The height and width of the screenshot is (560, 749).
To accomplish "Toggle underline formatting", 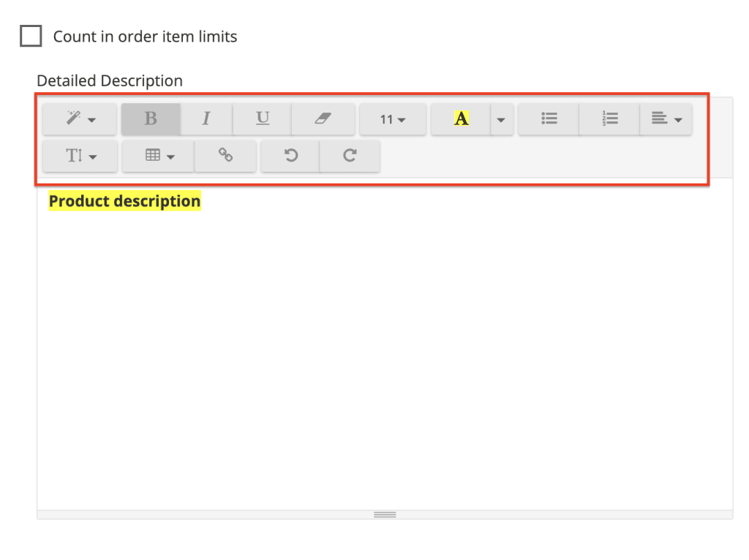I will [x=262, y=119].
